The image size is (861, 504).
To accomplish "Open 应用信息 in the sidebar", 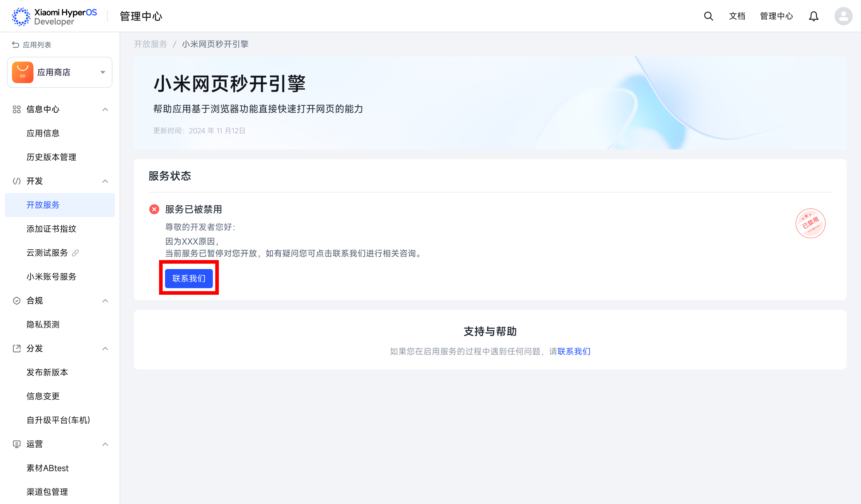I will (60, 133).
